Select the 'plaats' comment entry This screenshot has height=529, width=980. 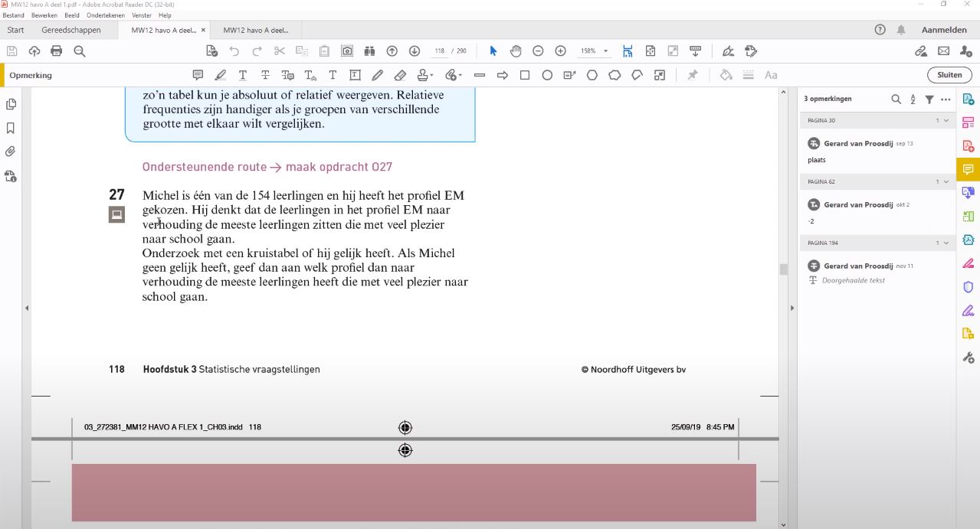pyautogui.click(x=877, y=151)
